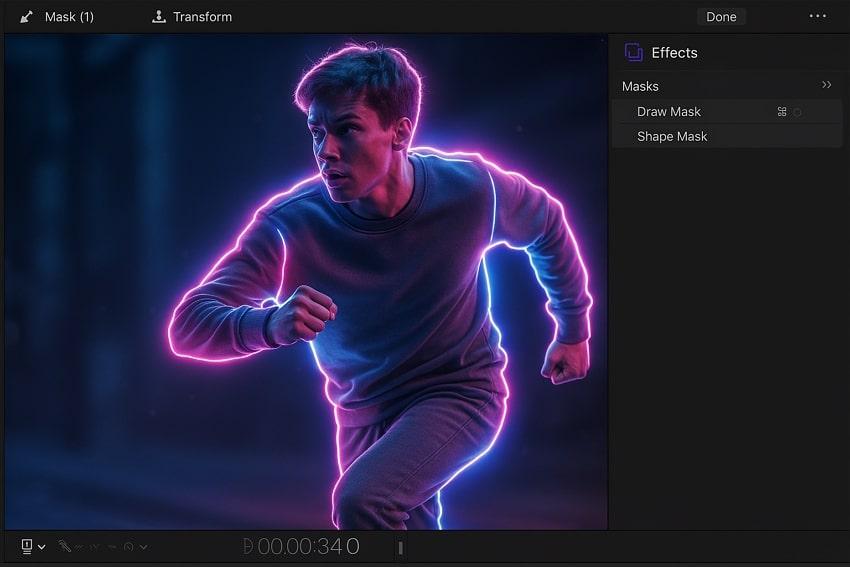This screenshot has width=850, height=567.
Task: Click the Effects panel stacked-squares icon
Action: [633, 53]
